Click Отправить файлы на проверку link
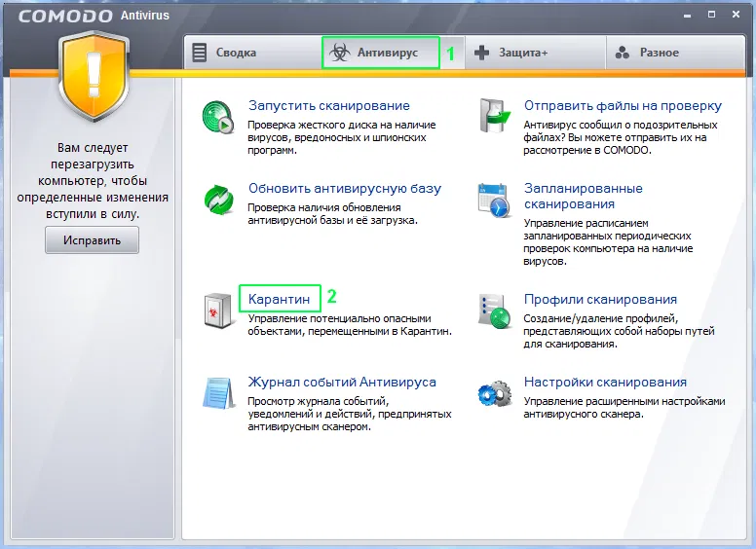 click(x=623, y=105)
